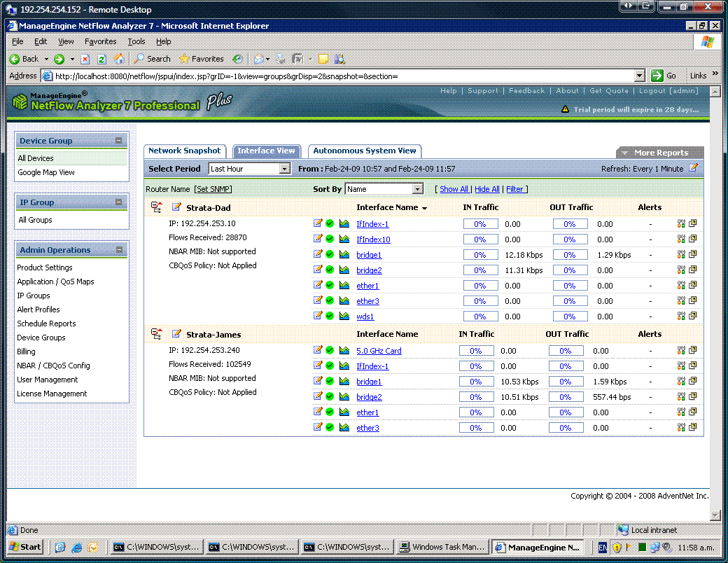Click the edit schedule icon near Refresh settings
The image size is (728, 563).
point(693,167)
